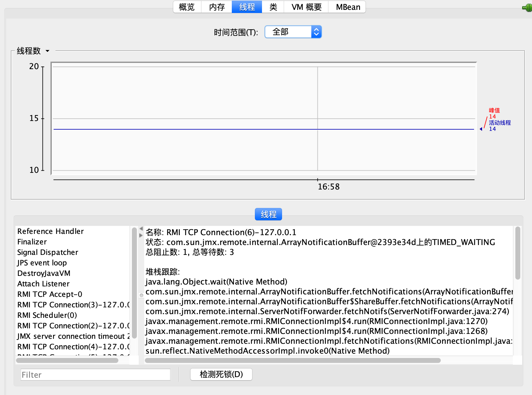This screenshot has width=532, height=395.
Task: Open the 时间范围 combo box showing 全部
Action: click(293, 32)
